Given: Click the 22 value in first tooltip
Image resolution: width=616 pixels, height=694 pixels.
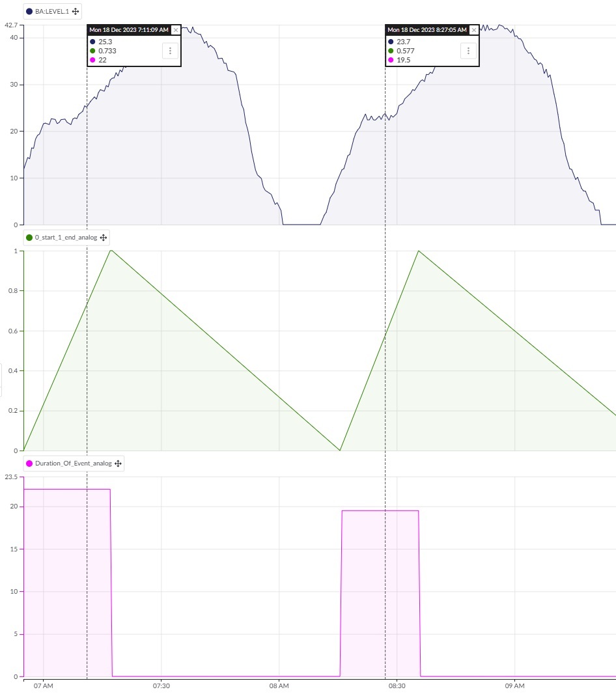Looking at the screenshot, I should [x=102, y=60].
